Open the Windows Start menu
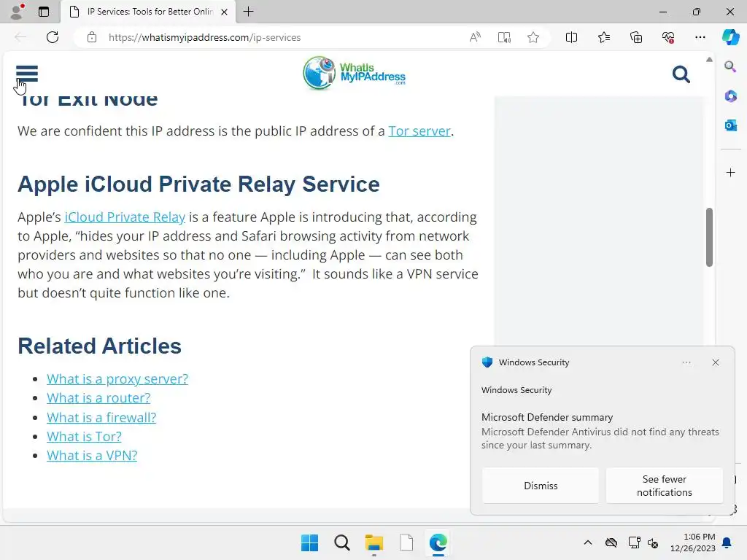747x560 pixels. (x=309, y=542)
